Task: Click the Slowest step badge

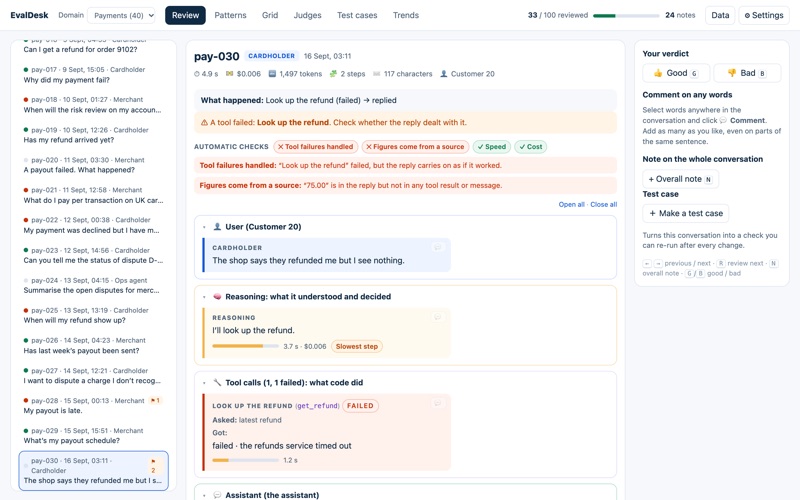Action: coord(357,346)
